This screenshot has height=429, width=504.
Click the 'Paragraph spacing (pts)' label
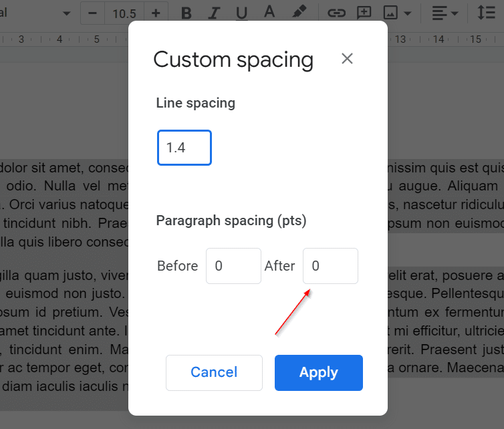(x=231, y=221)
